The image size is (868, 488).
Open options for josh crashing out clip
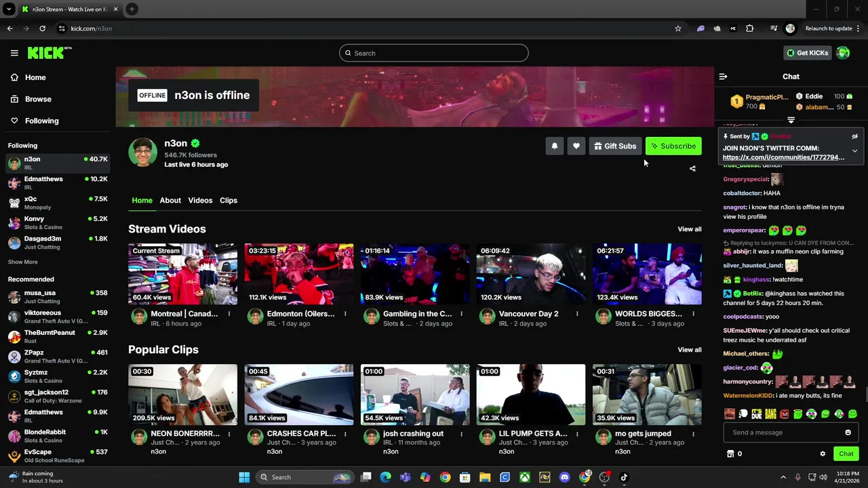461,434
